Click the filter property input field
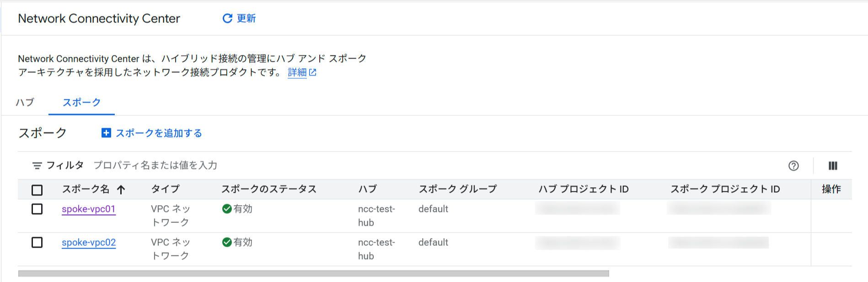This screenshot has height=282, width=868. click(155, 165)
